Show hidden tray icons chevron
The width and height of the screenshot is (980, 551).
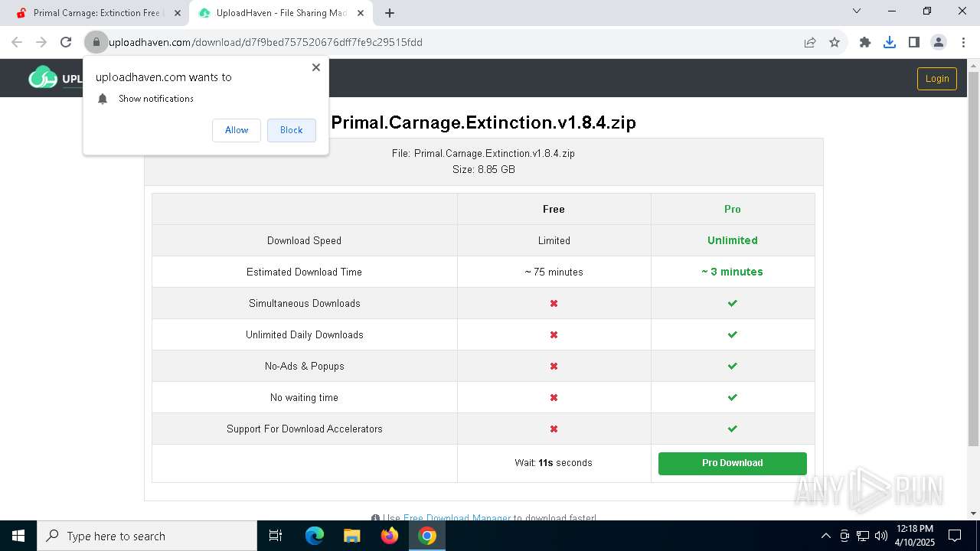[825, 536]
